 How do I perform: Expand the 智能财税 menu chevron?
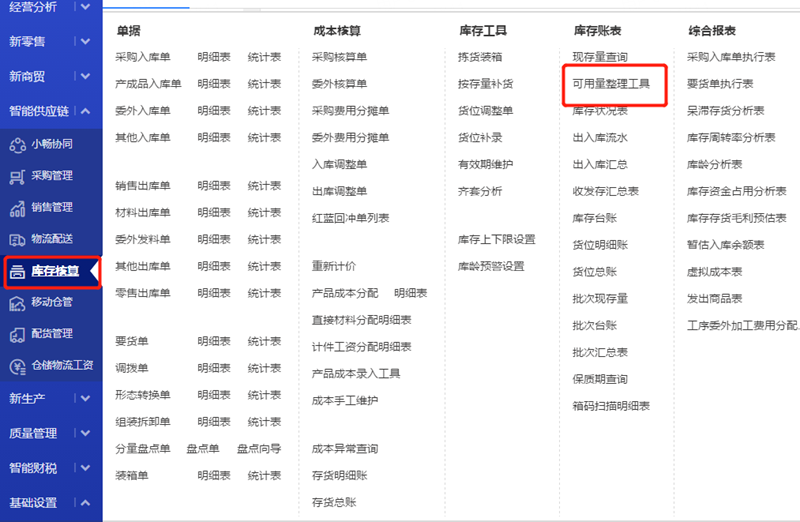click(x=85, y=468)
